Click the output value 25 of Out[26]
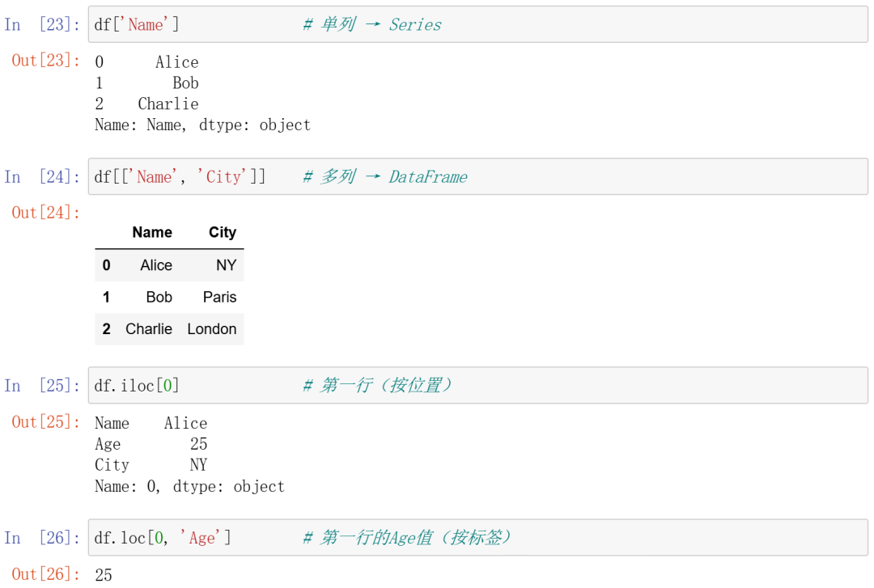874x588 pixels. click(x=104, y=574)
